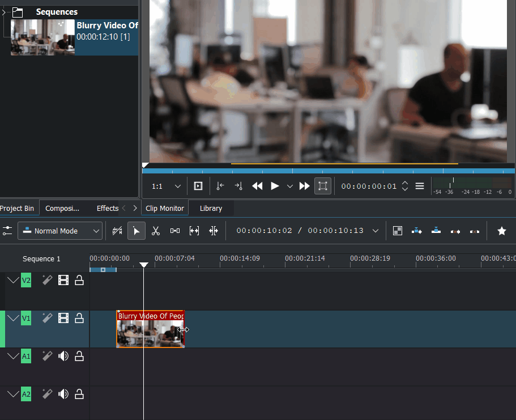Insert clip zone into timeline
Viewport: 516px width, 420px height.
(x=417, y=231)
